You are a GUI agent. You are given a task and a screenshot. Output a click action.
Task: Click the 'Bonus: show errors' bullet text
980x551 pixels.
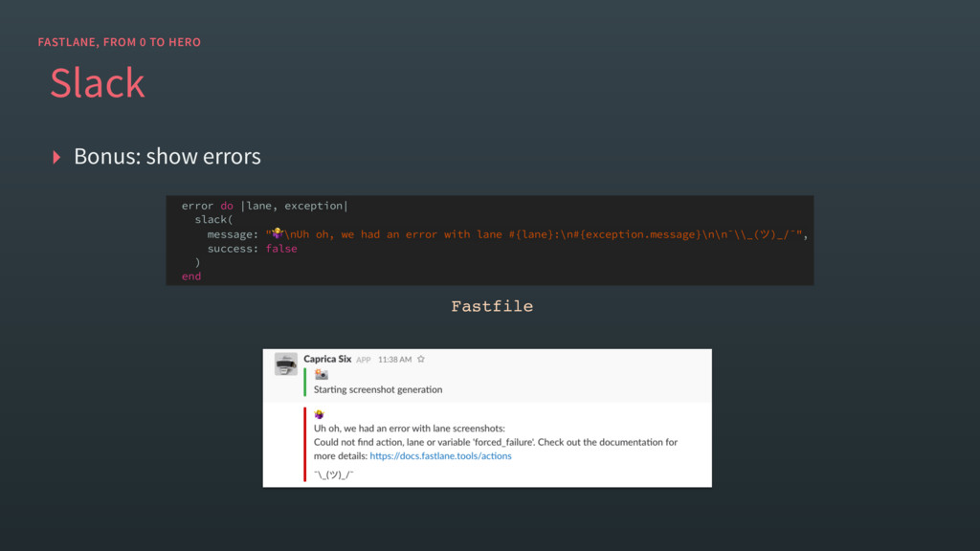click(167, 156)
